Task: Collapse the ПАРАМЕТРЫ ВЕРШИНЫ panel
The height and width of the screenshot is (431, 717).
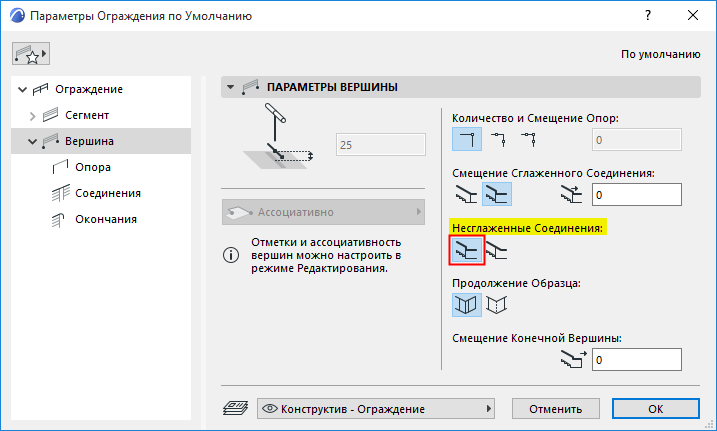Action: tap(232, 88)
